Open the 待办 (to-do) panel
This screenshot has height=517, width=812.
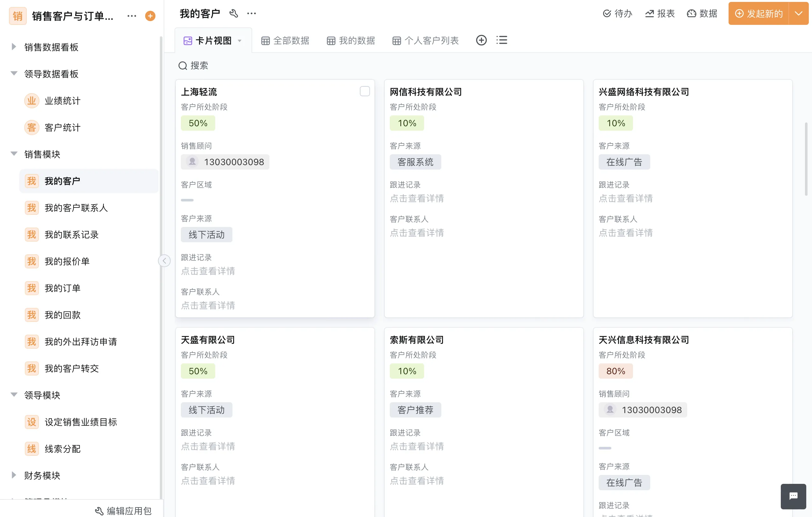coord(617,13)
